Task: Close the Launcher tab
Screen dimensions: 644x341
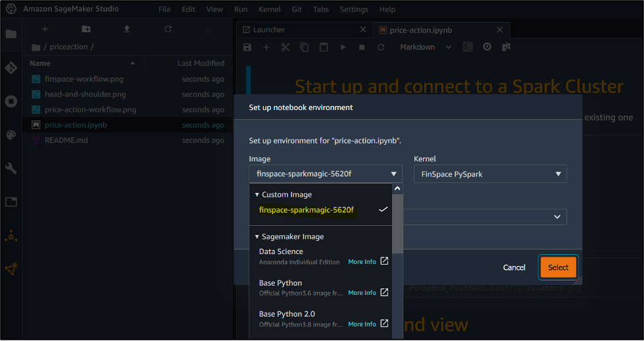Action: click(363, 30)
